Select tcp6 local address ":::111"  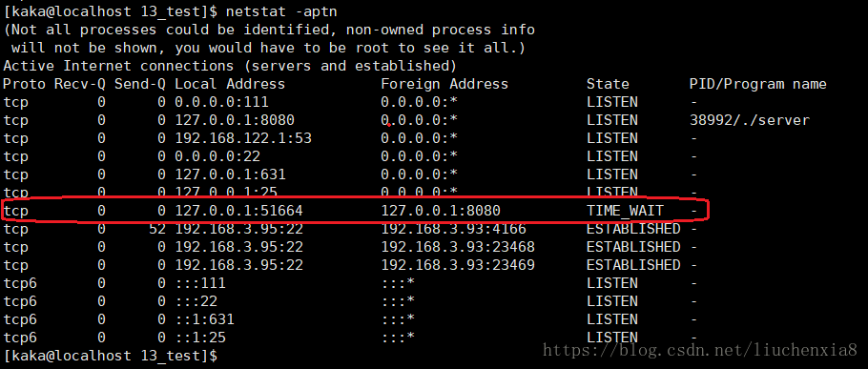coord(200,283)
